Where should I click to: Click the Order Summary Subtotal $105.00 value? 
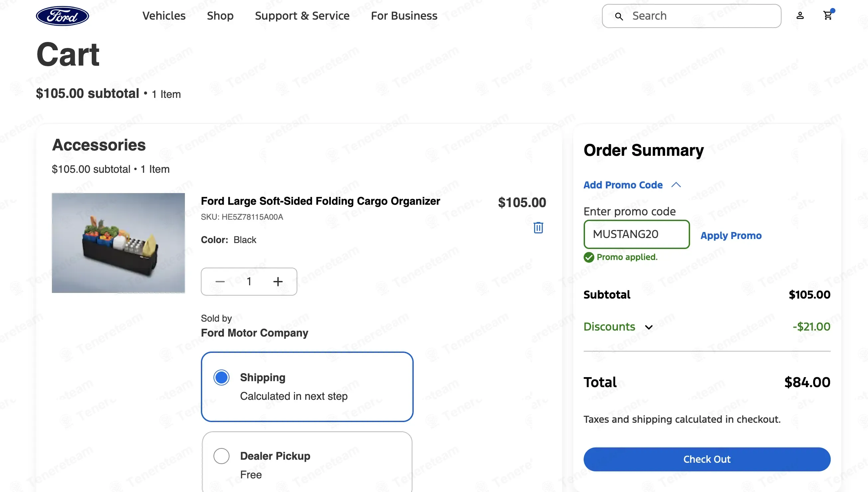click(x=809, y=295)
